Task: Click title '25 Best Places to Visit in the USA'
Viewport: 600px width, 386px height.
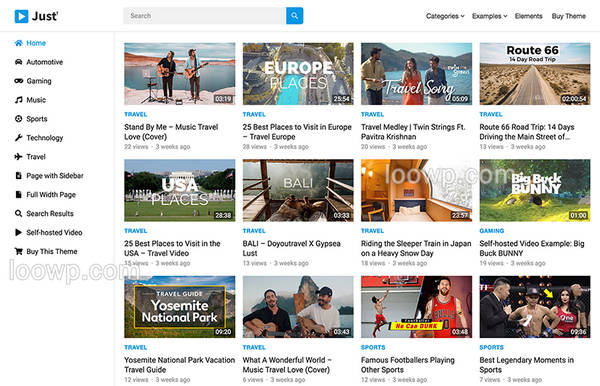Action: coord(172,248)
